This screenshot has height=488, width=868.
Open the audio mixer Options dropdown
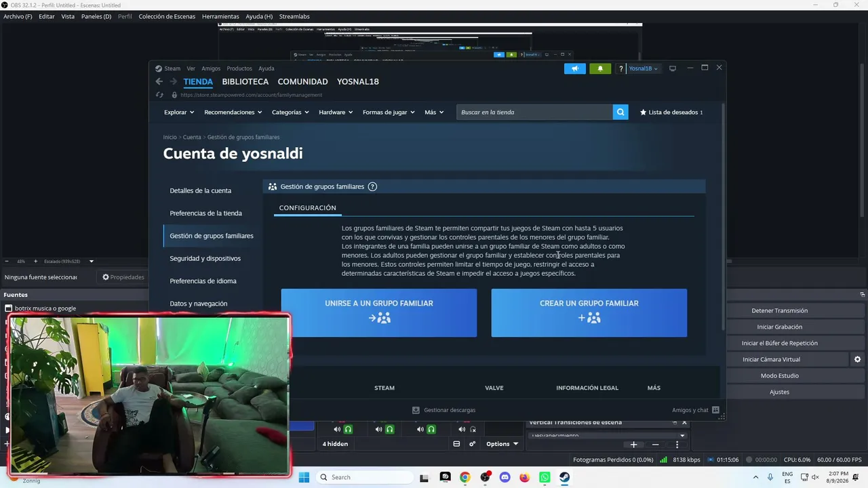pos(502,444)
